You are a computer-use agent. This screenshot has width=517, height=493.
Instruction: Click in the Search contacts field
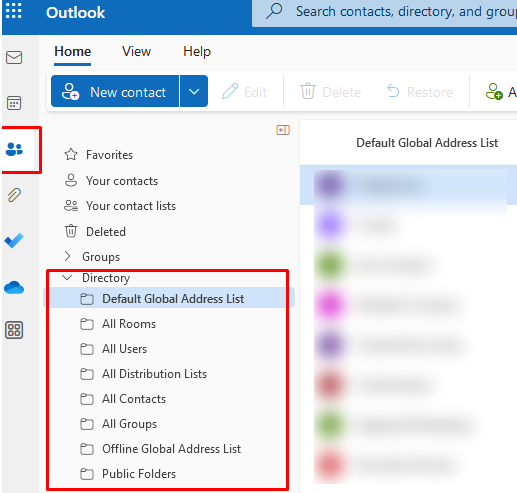tap(384, 13)
